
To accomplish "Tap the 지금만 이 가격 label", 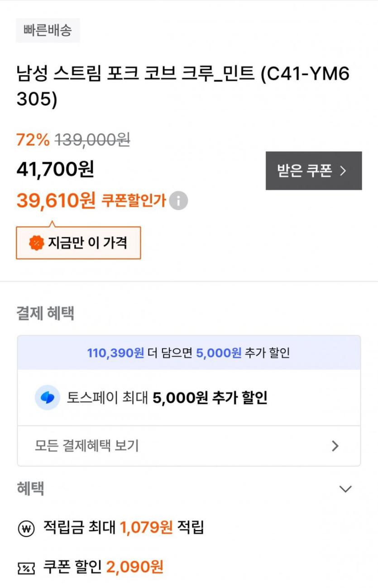I will tap(87, 243).
